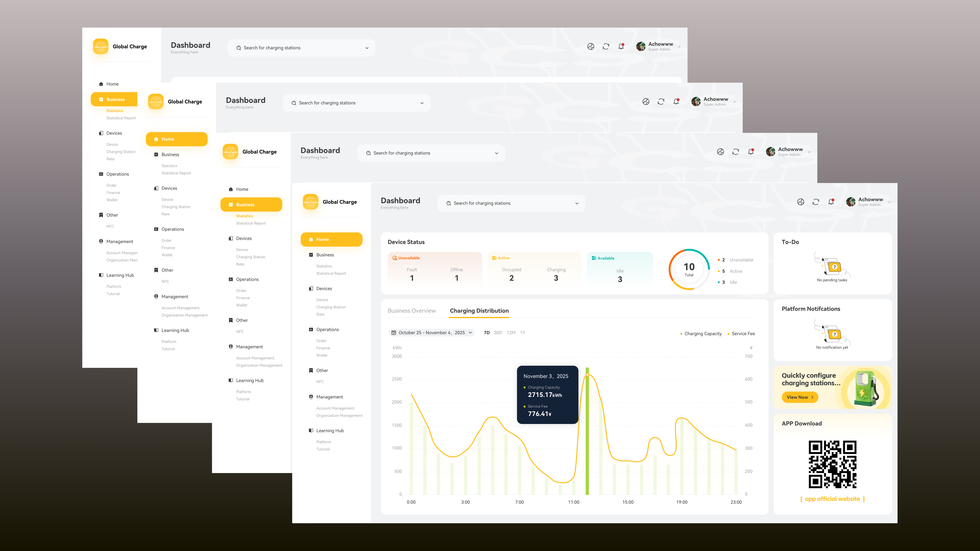The image size is (980, 551).
Task: Select the 1Y time range
Action: [522, 333]
